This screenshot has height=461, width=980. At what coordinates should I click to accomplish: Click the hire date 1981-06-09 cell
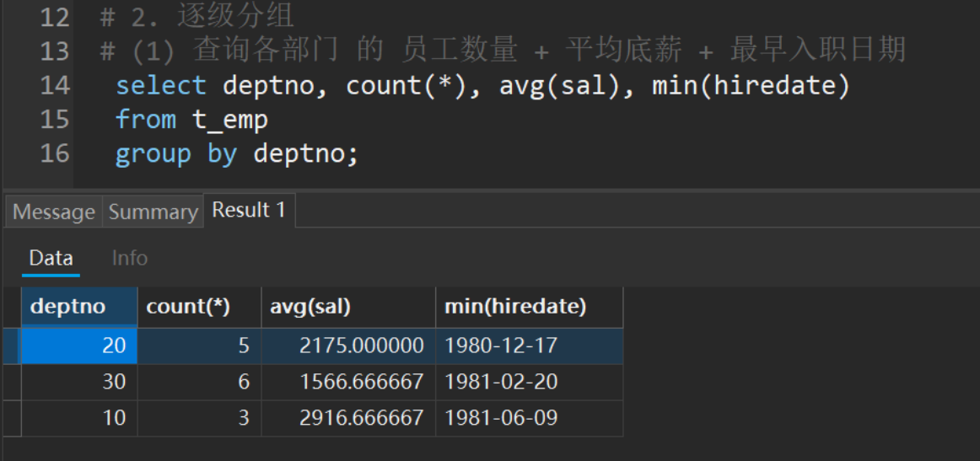click(530, 418)
